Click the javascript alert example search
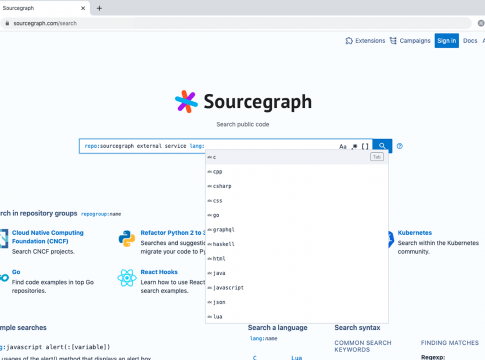The width and height of the screenshot is (485, 360). (55, 347)
